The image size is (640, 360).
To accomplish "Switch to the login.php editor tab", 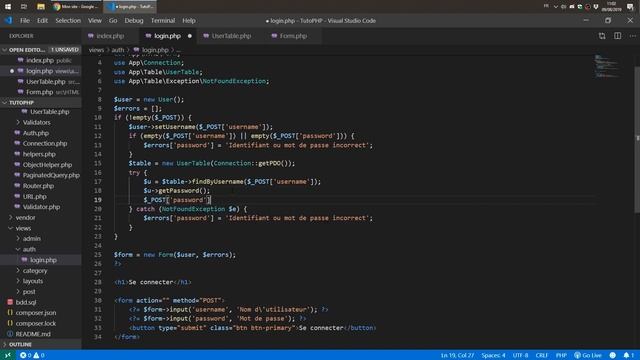I will 167,36.
